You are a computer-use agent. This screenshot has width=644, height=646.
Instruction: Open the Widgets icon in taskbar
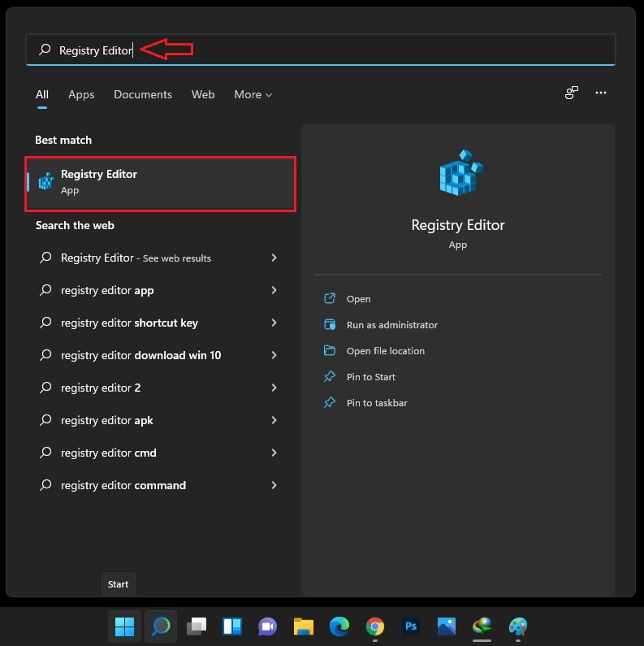tap(231, 626)
